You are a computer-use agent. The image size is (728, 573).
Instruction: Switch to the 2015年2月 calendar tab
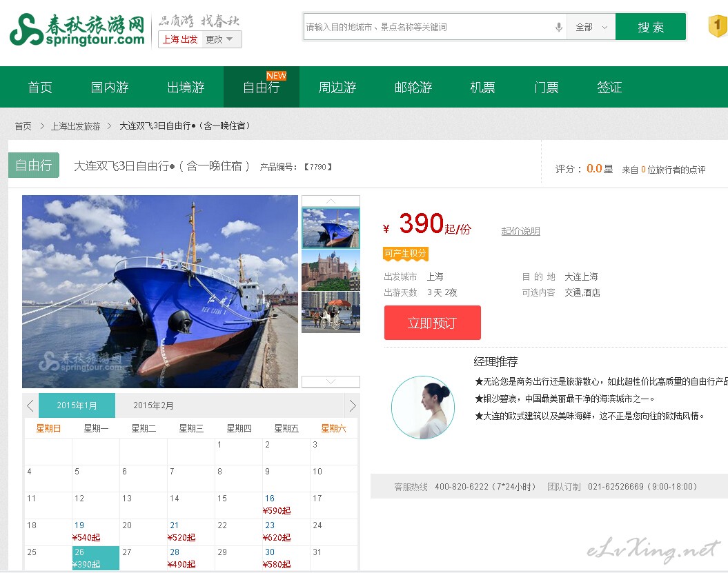(153, 405)
